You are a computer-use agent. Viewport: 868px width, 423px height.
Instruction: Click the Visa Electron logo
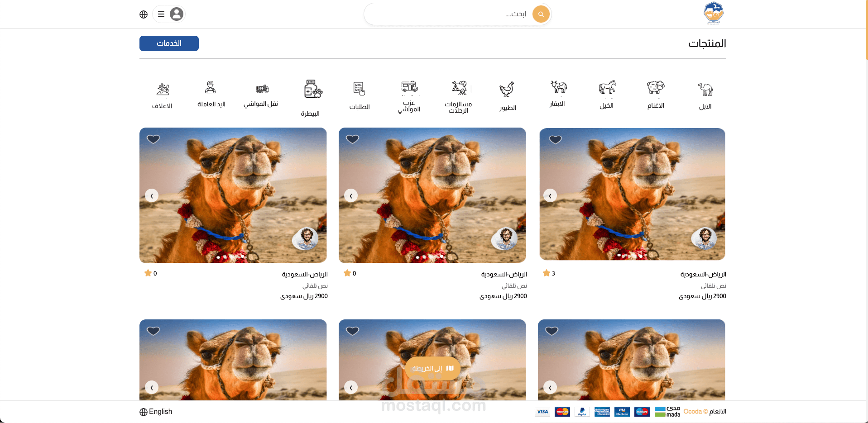[x=622, y=412]
